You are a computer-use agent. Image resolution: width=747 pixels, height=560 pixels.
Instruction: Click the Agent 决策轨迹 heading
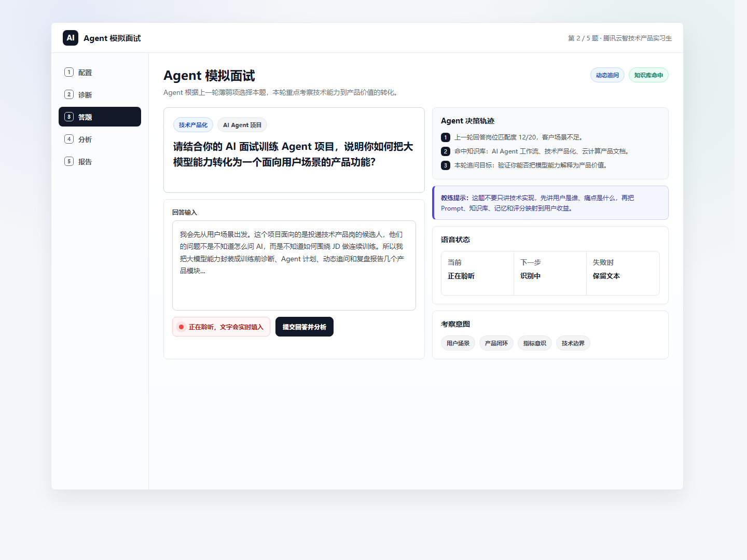coord(467,121)
